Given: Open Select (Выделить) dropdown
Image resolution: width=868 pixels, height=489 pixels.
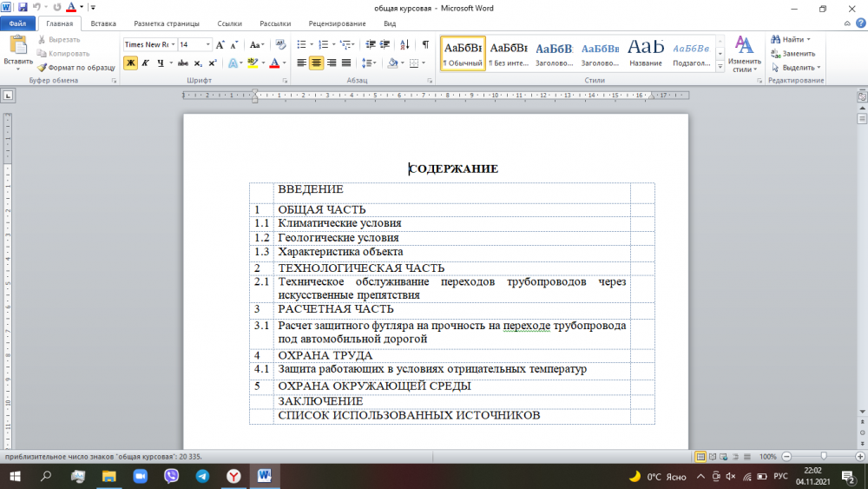Looking at the screenshot, I should click(795, 68).
